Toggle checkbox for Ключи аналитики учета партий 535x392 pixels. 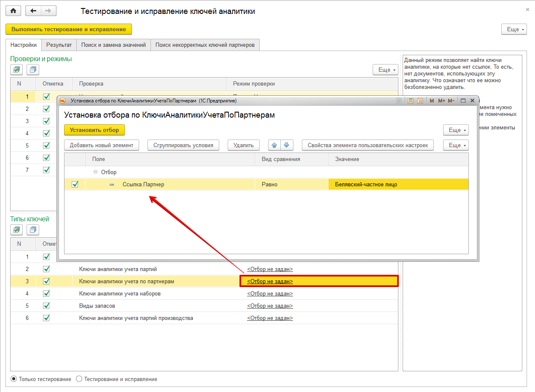[46, 269]
